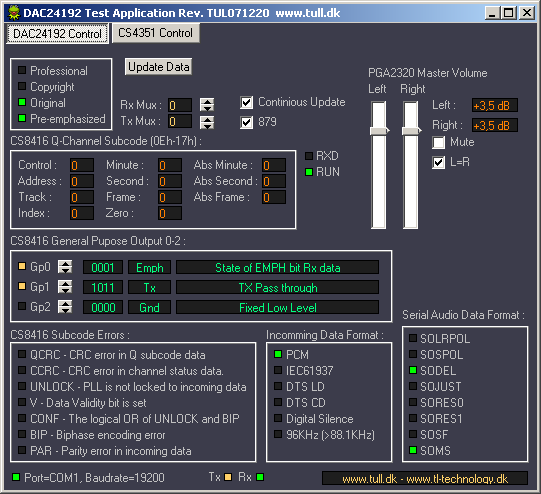
Task: Click the Right +3,5 dB readout
Action: [495, 125]
